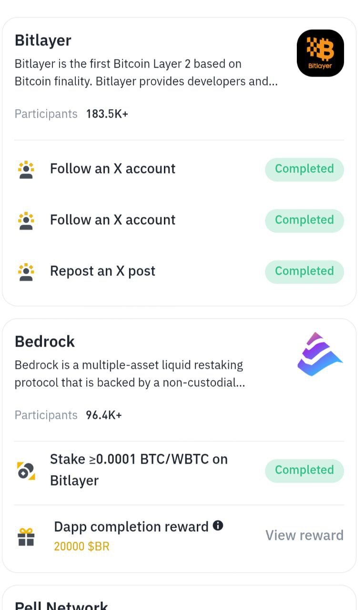Screen dimensions: 364x610
Task: Expand the truncated Bitlayer description text
Action: click(x=146, y=72)
